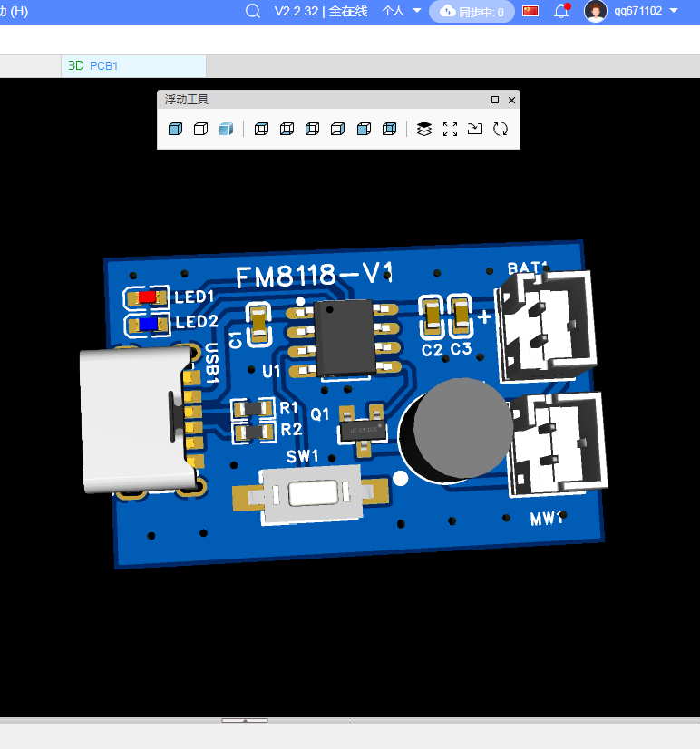The height and width of the screenshot is (749, 700).
Task: Close the 浮动工具 floating panel
Action: point(511,100)
